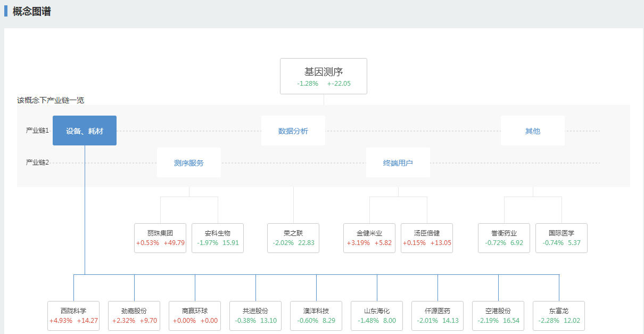Click 空港股份's 16.54 price value

pos(510,321)
